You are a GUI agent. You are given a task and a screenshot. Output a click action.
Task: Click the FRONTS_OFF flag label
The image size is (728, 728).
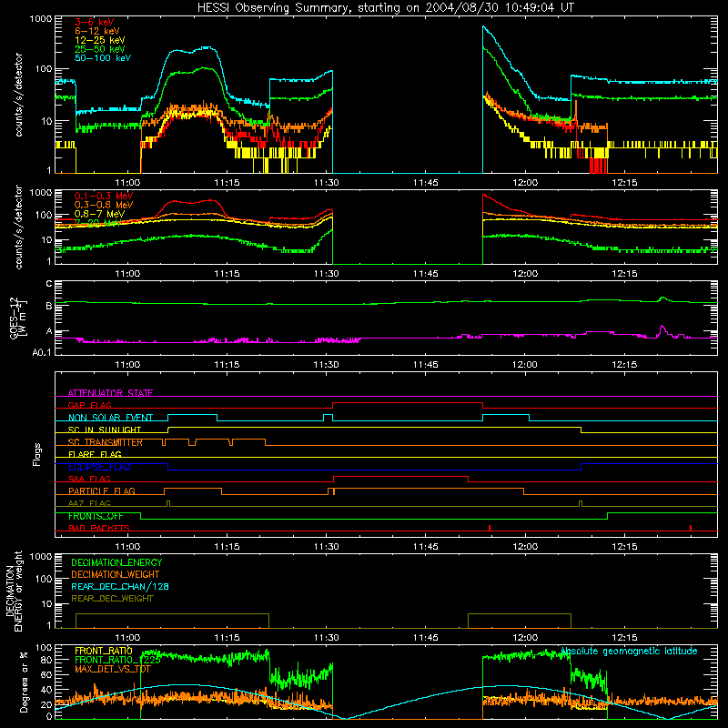point(96,516)
